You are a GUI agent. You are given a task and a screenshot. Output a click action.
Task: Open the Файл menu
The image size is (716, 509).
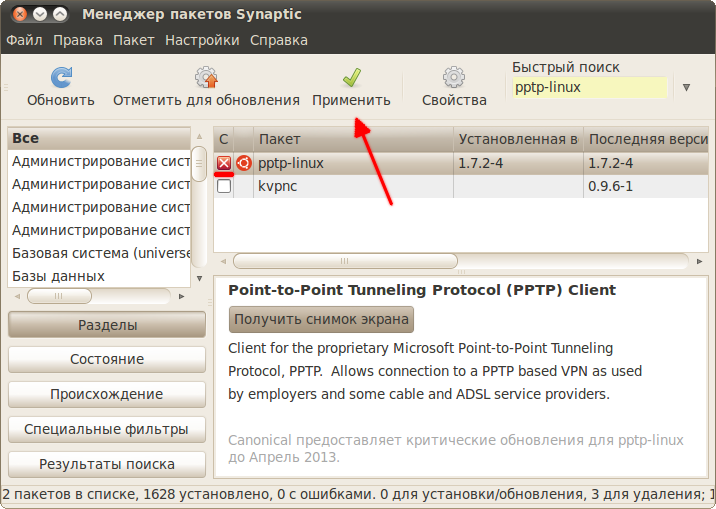tap(24, 40)
